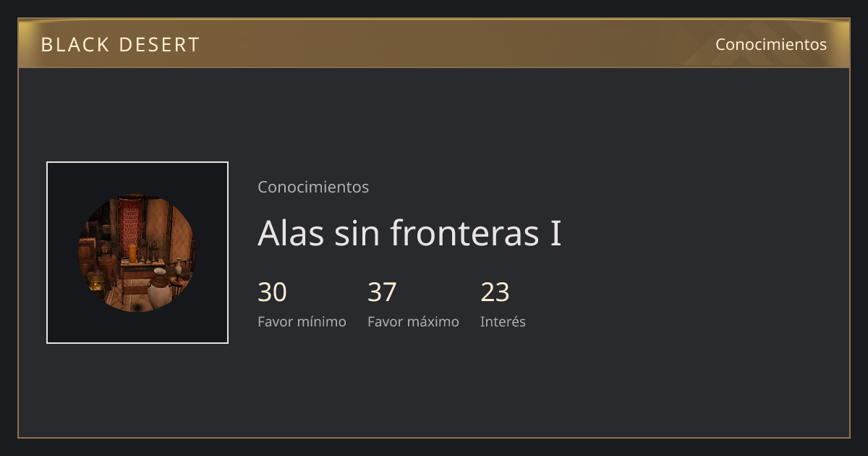Select the Interés label
This screenshot has width=868, height=456.
coord(503,321)
